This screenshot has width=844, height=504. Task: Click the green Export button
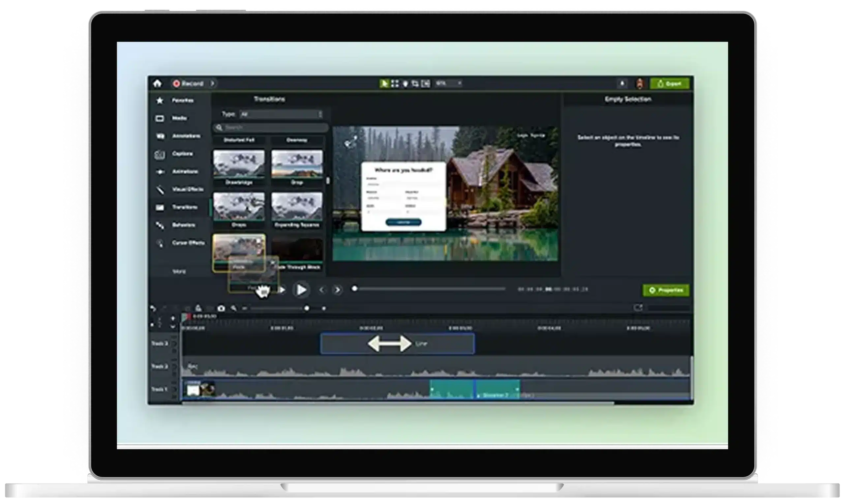(669, 84)
